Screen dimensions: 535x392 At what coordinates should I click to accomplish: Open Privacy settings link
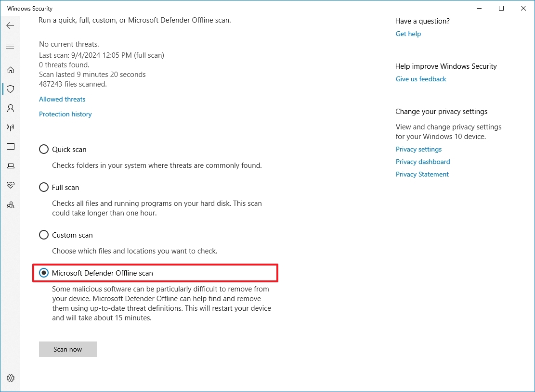pyautogui.click(x=418, y=149)
